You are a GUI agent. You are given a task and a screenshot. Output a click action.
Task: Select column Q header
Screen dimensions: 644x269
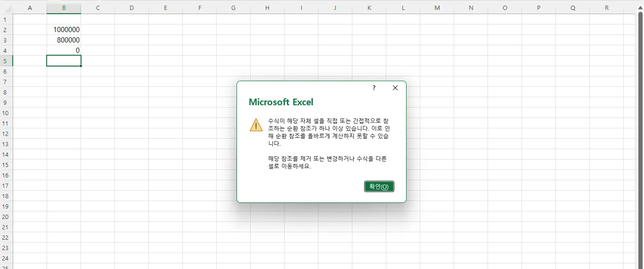pos(572,8)
